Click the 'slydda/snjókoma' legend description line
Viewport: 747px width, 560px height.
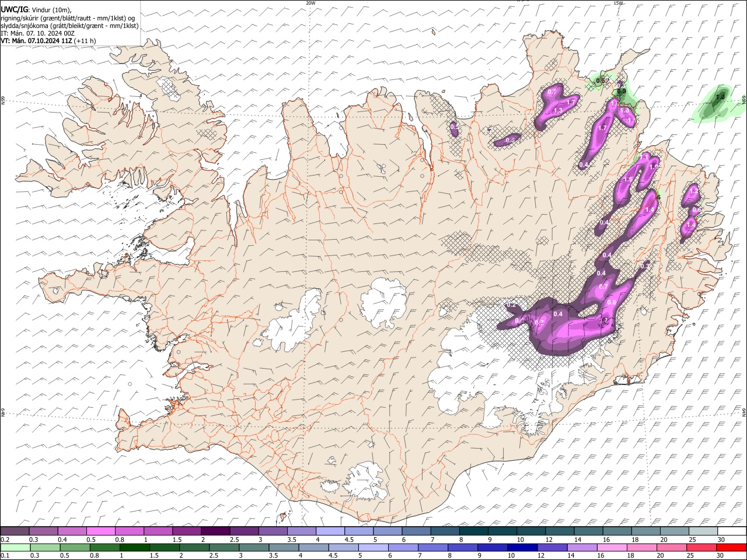[69, 25]
